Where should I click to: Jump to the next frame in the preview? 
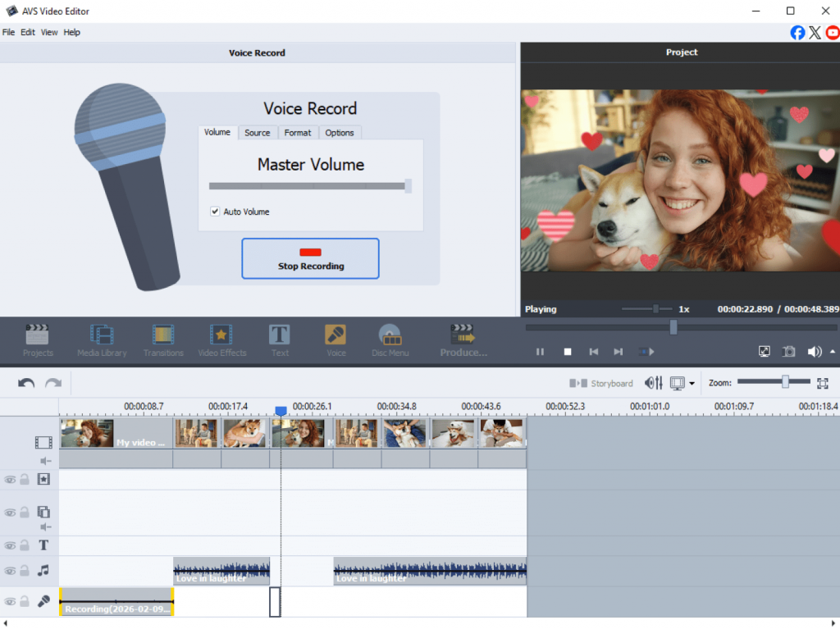pos(619,352)
